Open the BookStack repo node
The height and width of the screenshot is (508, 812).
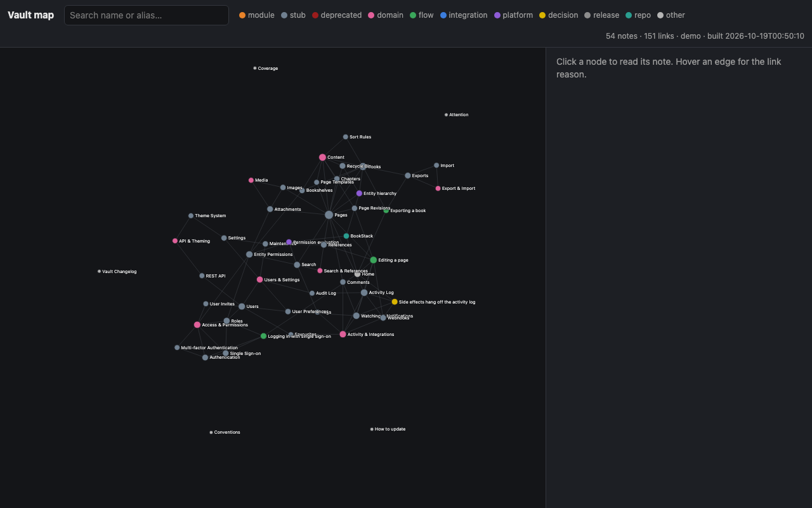click(x=346, y=236)
